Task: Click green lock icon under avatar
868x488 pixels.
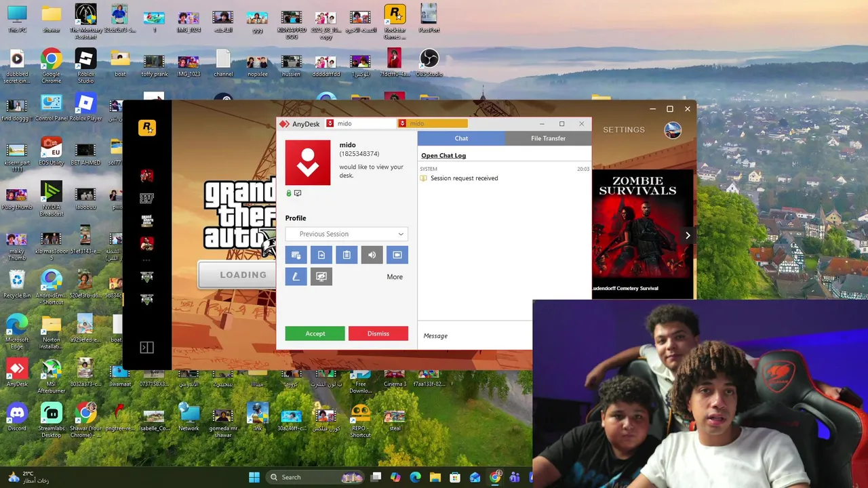Action: click(x=289, y=193)
